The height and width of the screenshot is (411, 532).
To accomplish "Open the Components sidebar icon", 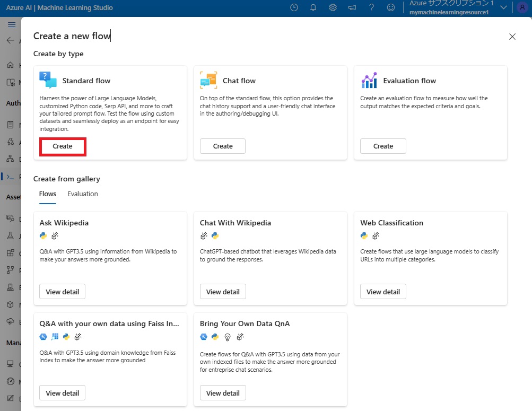I will coord(11,252).
